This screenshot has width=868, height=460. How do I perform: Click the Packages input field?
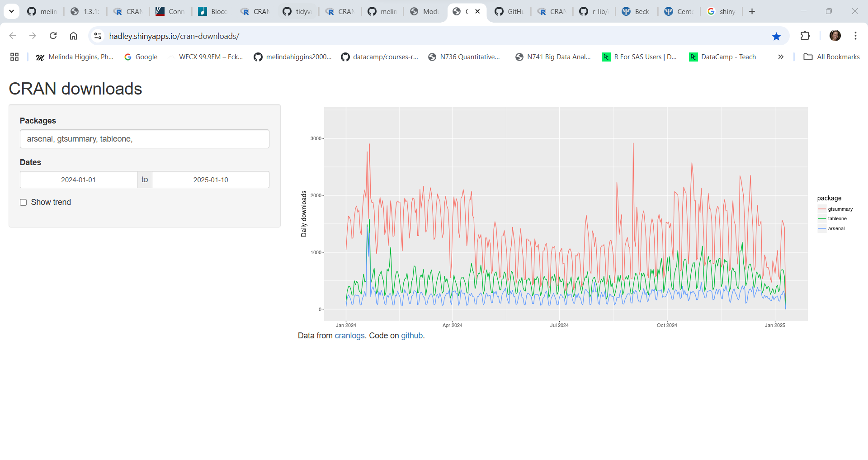click(x=145, y=139)
